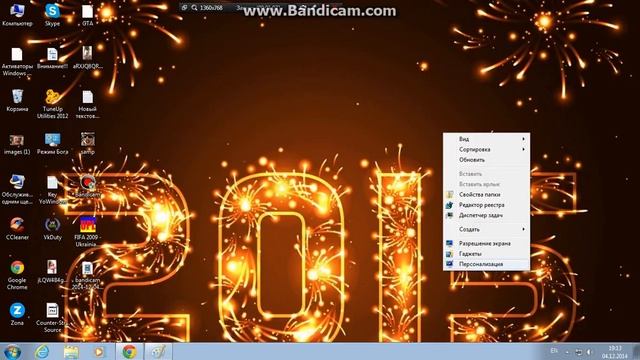Open Internet Explorer from the taskbar
The image size is (640, 360).
tap(42, 351)
